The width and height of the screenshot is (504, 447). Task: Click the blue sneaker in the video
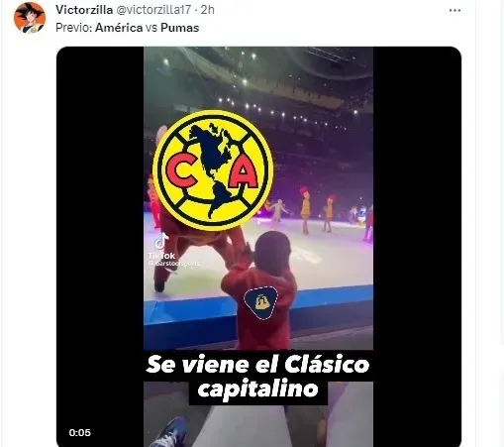[170, 432]
